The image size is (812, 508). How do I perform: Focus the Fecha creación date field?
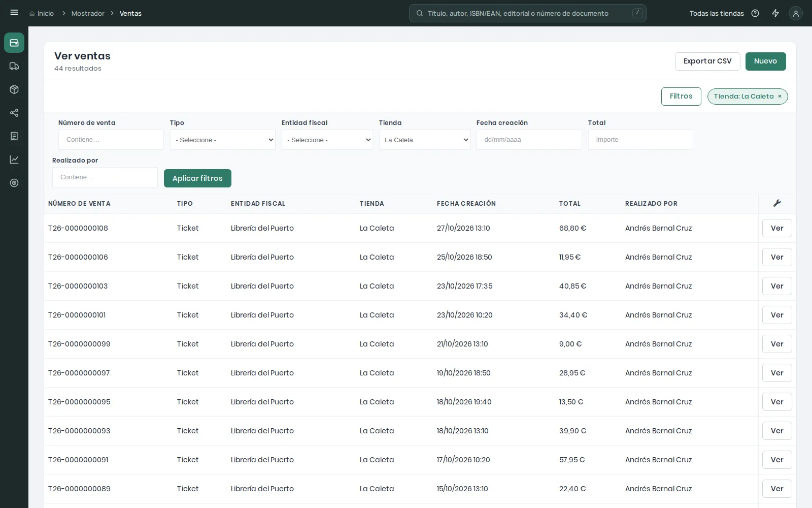(529, 140)
